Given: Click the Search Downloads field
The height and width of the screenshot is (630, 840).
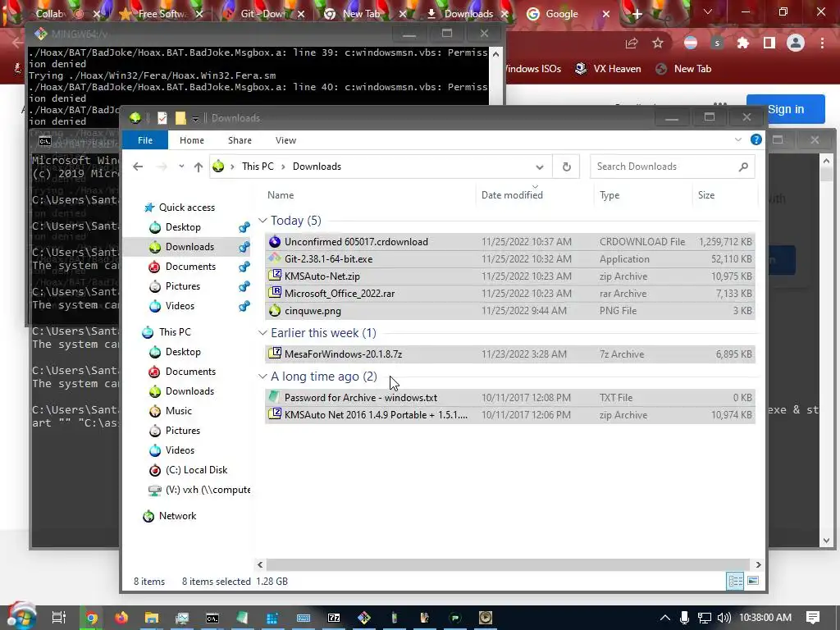Looking at the screenshot, I should 673,167.
